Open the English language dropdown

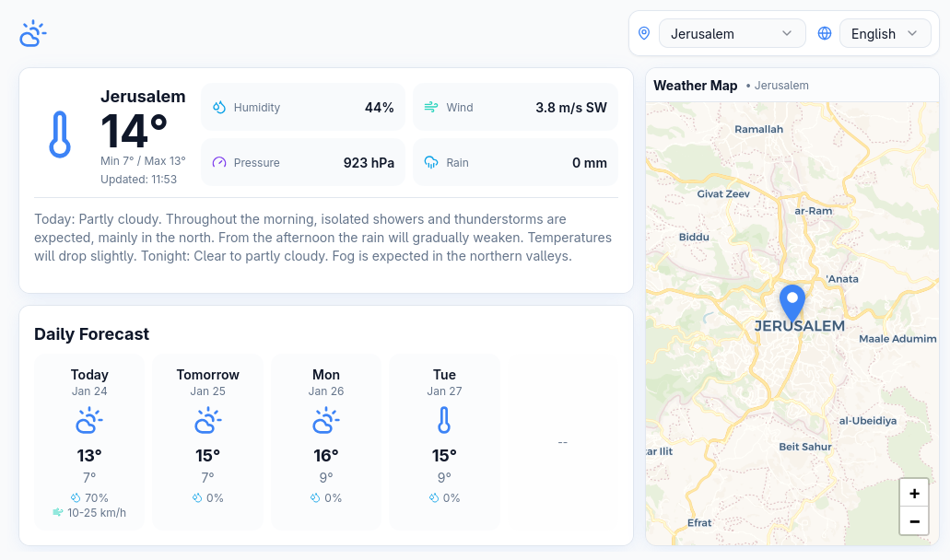pyautogui.click(x=885, y=34)
